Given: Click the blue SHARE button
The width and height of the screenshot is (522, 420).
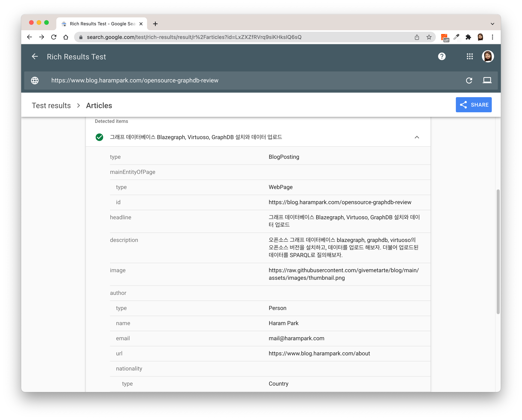Looking at the screenshot, I should [x=473, y=105].
